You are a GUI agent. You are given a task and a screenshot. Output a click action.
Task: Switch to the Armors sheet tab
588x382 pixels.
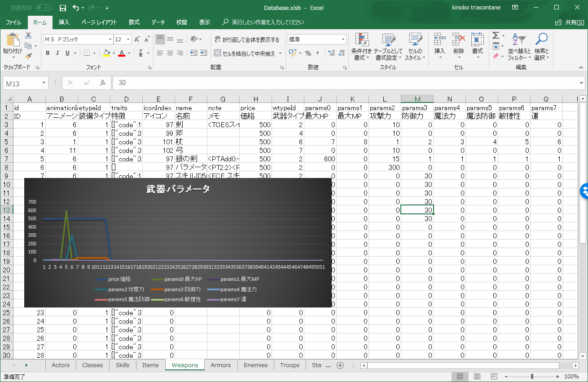(220, 365)
